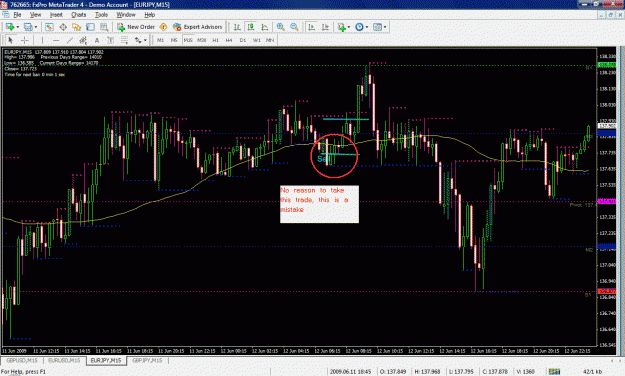Select the horizontal line tool
Image resolution: width=625 pixels, height=376 pixels.
[56, 40]
